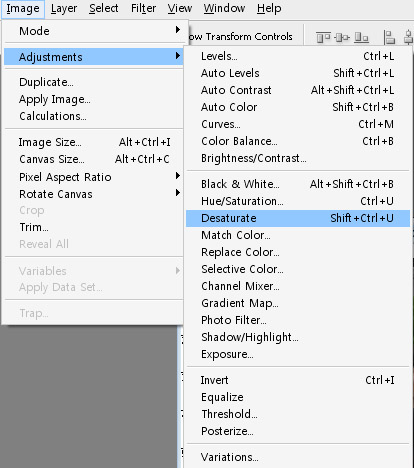Open Photo Filter dialog
Screen dimensions: 414x468
298,320
